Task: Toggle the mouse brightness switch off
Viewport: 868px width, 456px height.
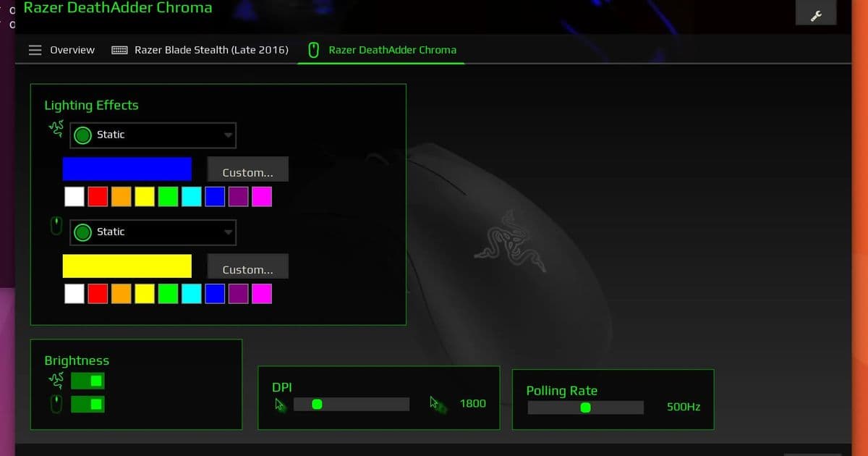Action: (x=88, y=404)
